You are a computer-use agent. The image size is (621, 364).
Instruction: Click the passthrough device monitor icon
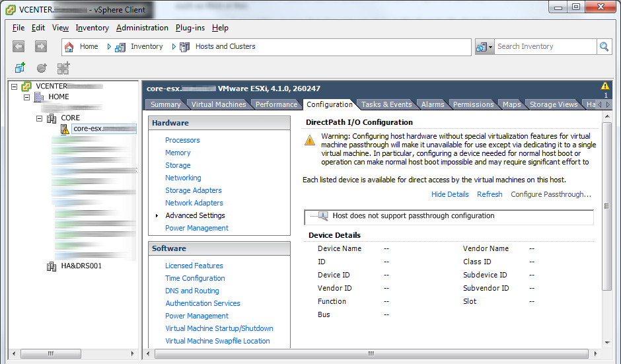coord(323,216)
